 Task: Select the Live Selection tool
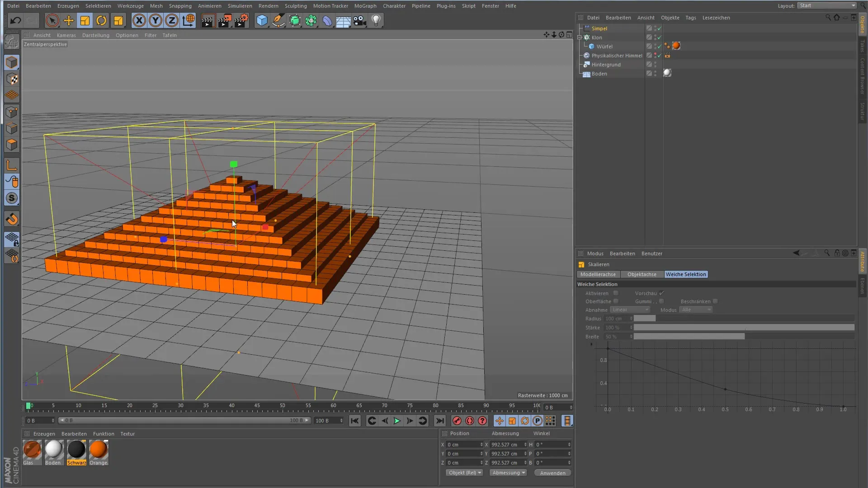click(x=52, y=20)
